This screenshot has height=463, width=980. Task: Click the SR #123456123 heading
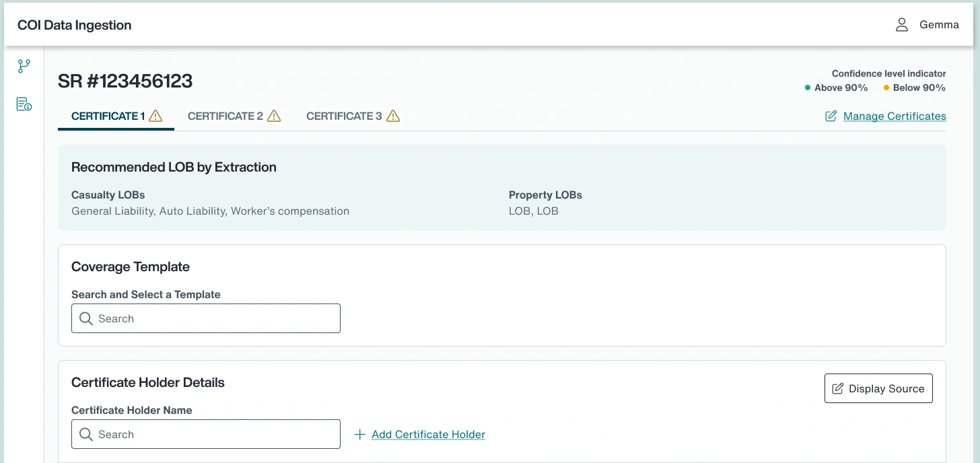(125, 81)
